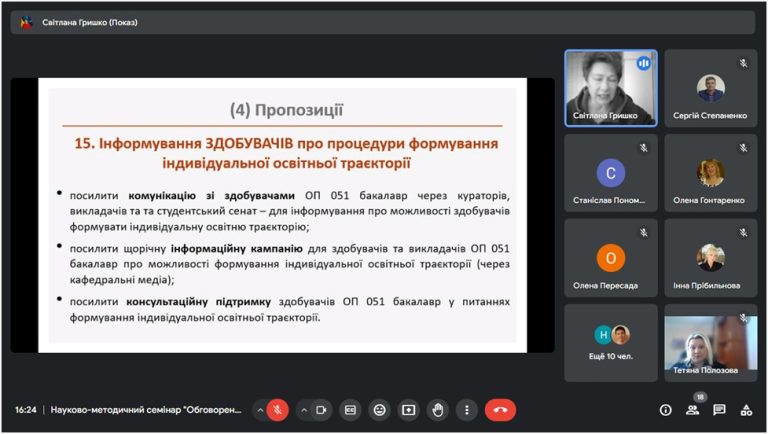Click the slide heading '(4) Пропозиції'
This screenshot has height=434, width=768.
[x=287, y=110]
